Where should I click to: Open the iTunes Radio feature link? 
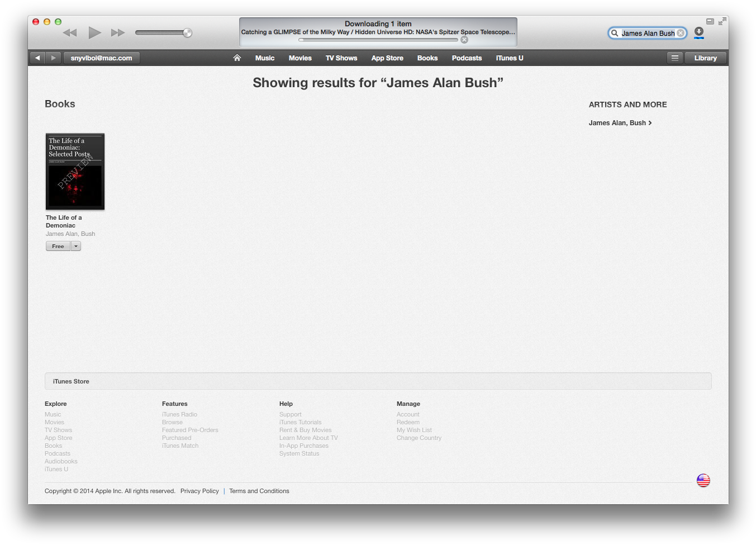(179, 414)
